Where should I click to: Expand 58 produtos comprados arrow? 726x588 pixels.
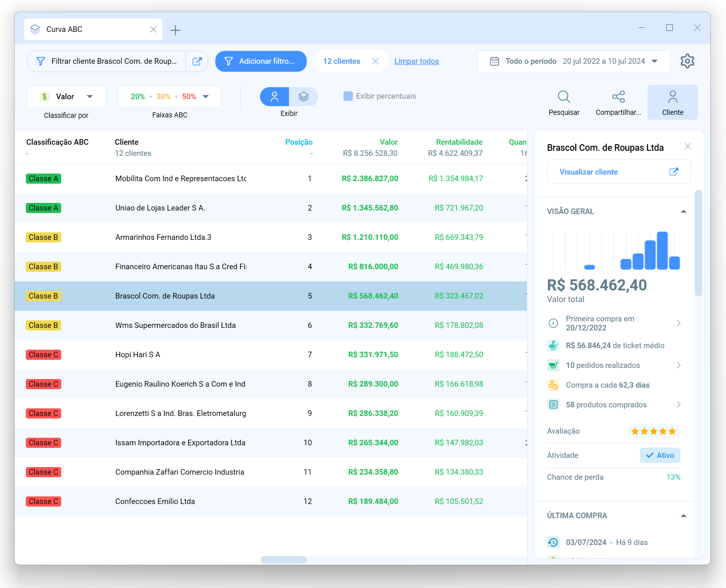pyautogui.click(x=678, y=405)
